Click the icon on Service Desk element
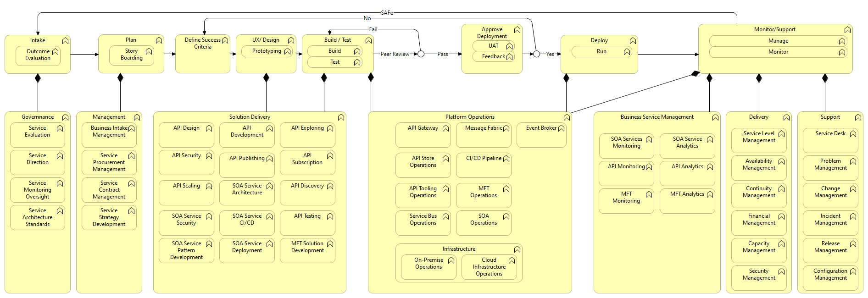Screen dimensions: 868x298 pyautogui.click(x=853, y=134)
